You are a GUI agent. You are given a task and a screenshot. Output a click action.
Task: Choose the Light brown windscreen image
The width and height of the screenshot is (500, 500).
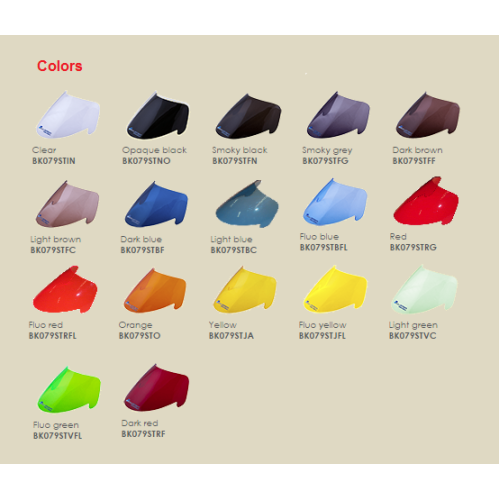pos(67,205)
